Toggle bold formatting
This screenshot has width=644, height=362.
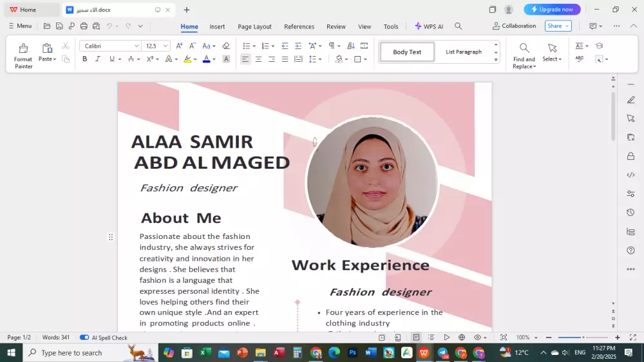tap(84, 59)
